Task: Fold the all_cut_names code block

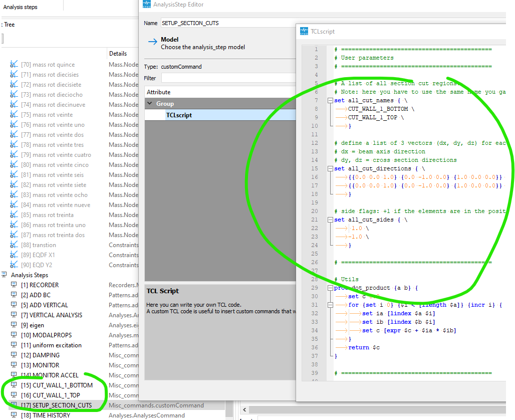Action: pyautogui.click(x=330, y=101)
